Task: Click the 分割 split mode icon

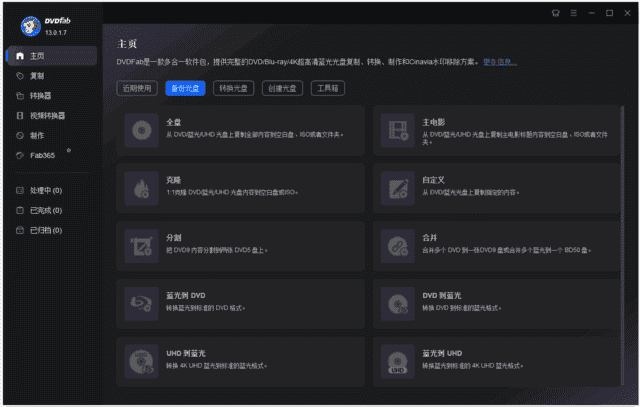Action: click(x=138, y=243)
